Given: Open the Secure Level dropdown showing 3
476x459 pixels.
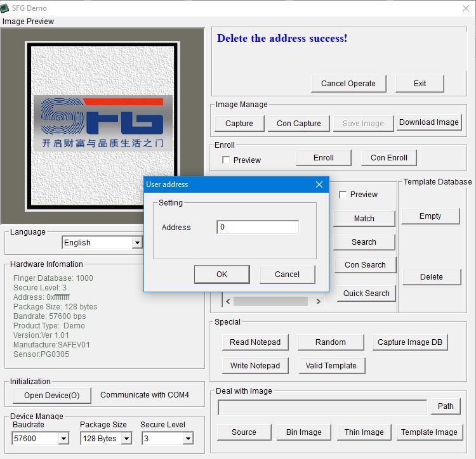Looking at the screenshot, I should point(188,438).
